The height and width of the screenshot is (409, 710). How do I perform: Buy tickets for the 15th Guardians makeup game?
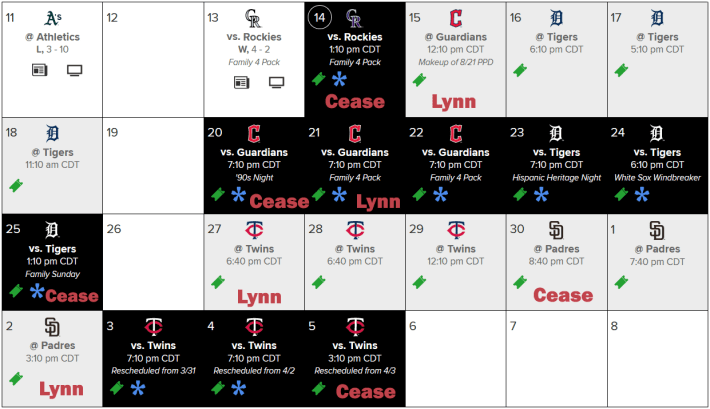pos(420,80)
